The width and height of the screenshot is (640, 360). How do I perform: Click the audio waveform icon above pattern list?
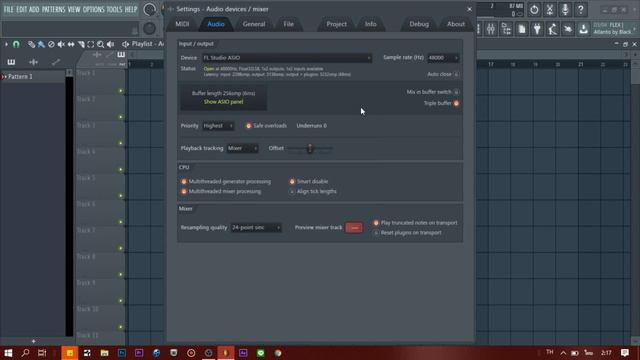pos(33,62)
